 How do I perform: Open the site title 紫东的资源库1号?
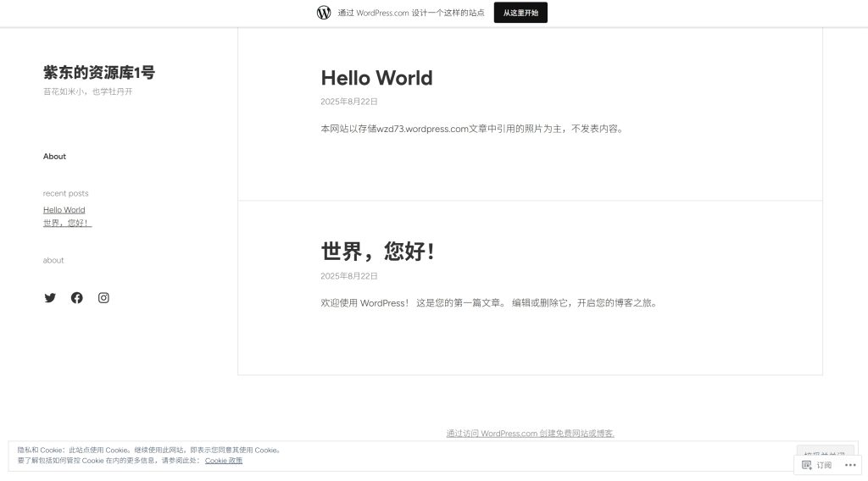point(99,73)
